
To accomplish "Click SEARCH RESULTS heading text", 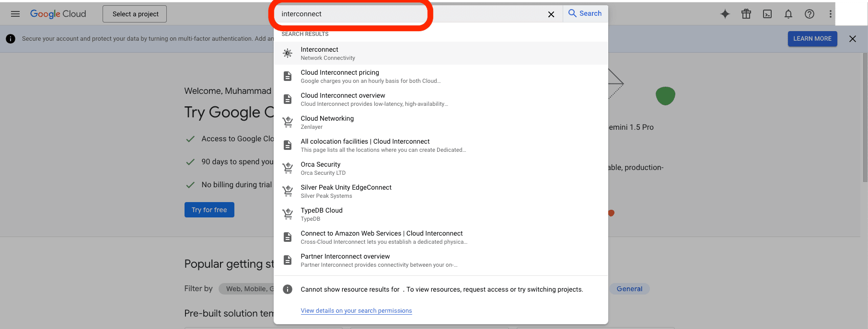I will click(305, 34).
